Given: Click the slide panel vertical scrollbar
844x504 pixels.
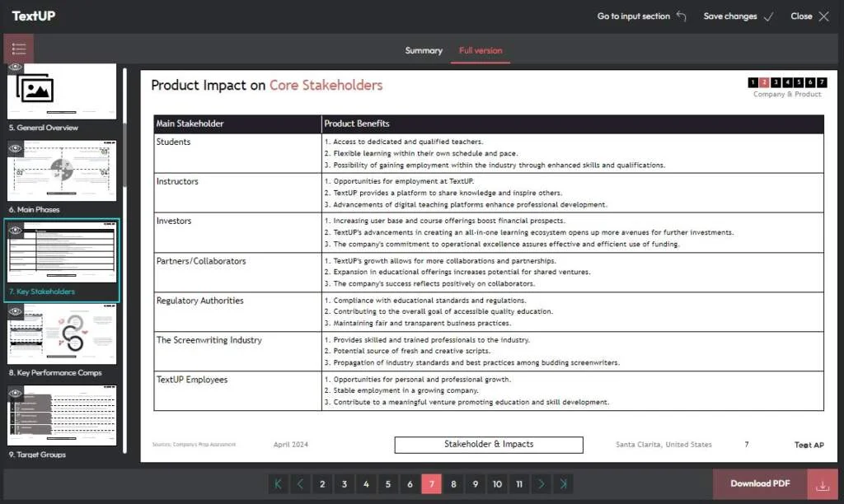Looking at the screenshot, I should (x=125, y=156).
